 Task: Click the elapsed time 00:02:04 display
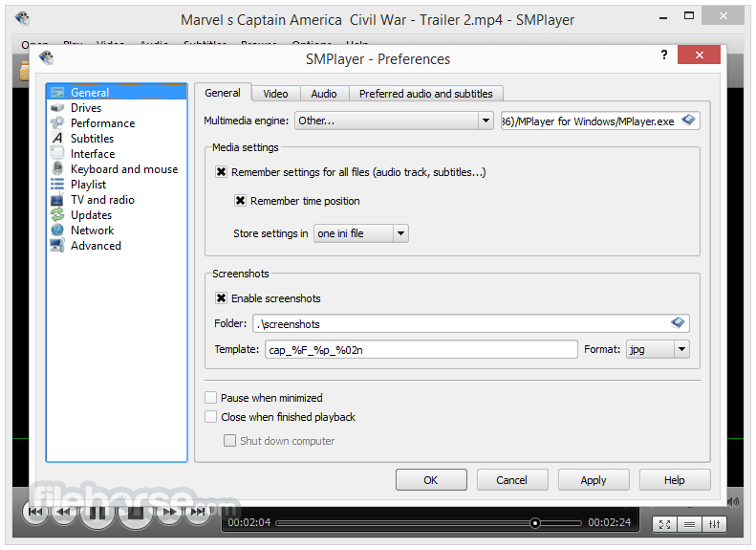click(x=249, y=522)
